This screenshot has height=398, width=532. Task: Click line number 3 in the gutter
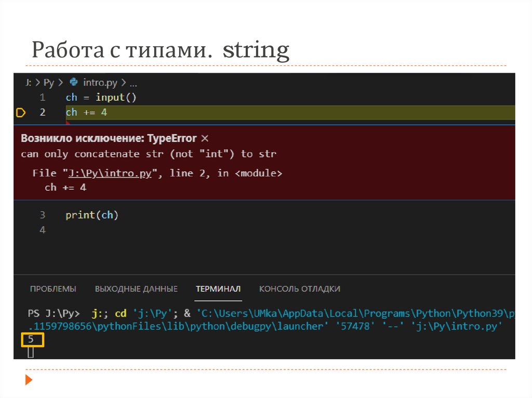click(x=42, y=215)
